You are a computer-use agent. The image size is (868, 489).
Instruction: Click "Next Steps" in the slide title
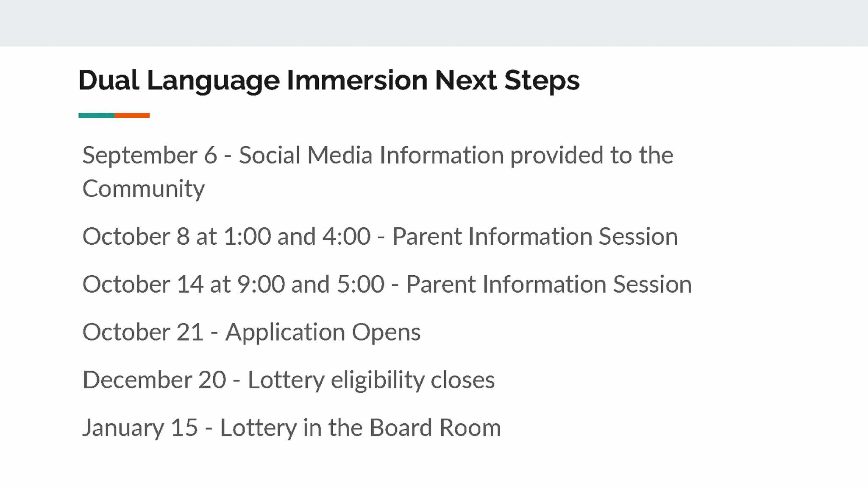(x=507, y=80)
